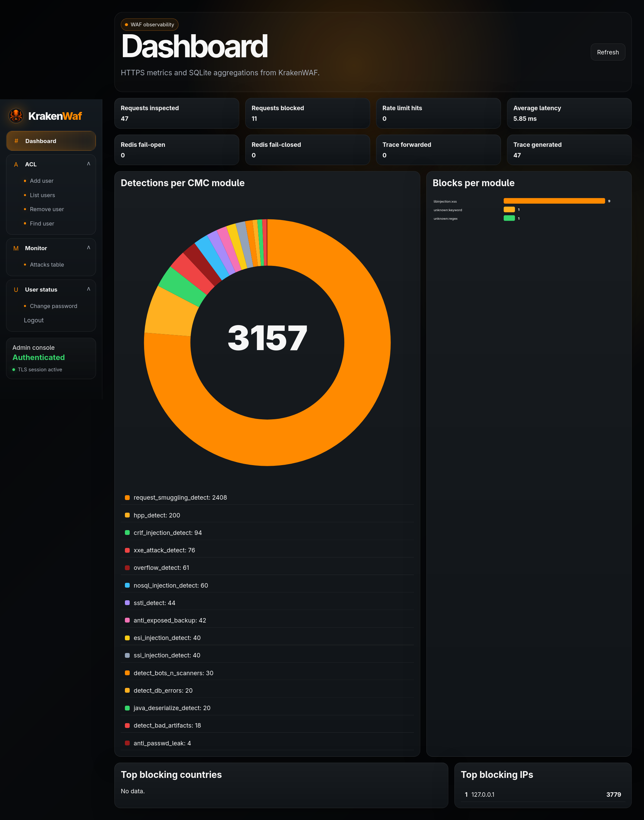The height and width of the screenshot is (820, 644).
Task: Click the anti_exposed_backup pink swatch
Action: tap(127, 620)
